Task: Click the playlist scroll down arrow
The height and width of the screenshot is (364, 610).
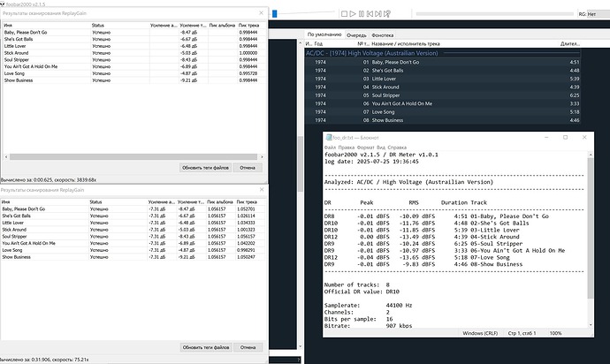Action: (300, 346)
